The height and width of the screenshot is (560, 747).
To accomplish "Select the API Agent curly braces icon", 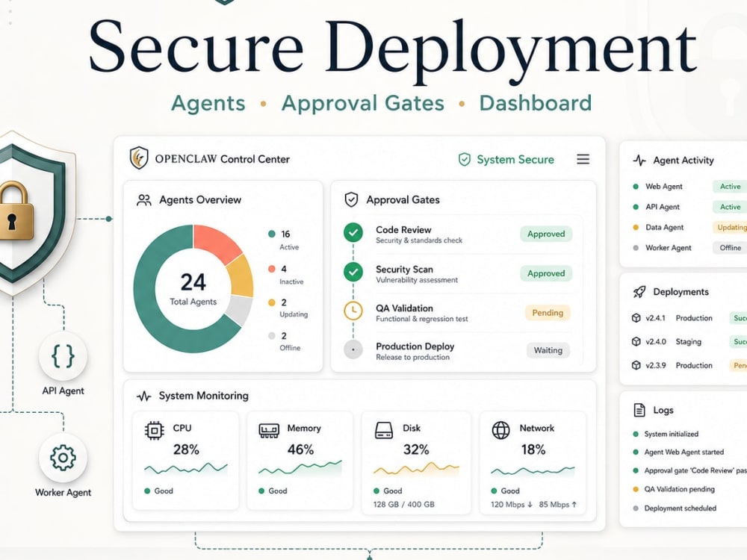I will 63,356.
